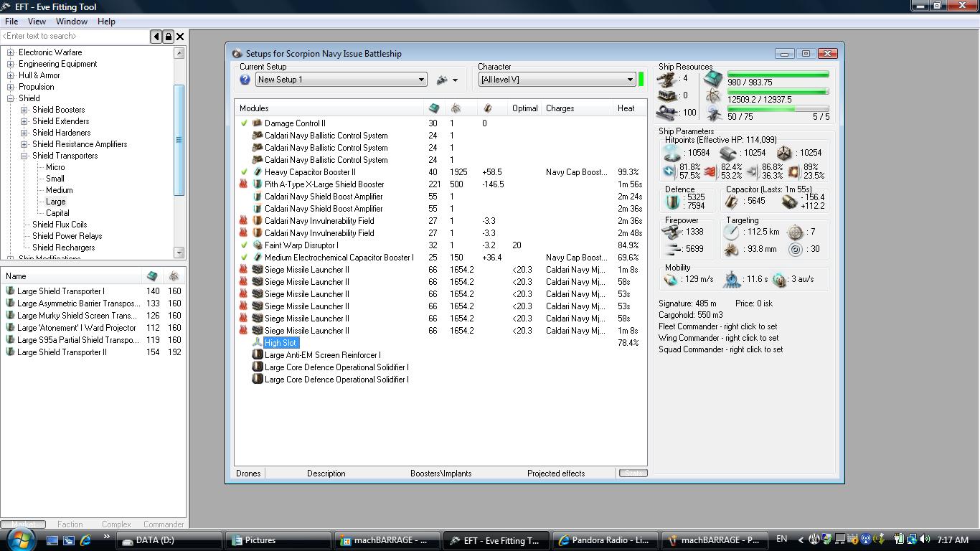Click the ship icon next to the setup dropdown
This screenshot has height=551, width=980.
442,80
